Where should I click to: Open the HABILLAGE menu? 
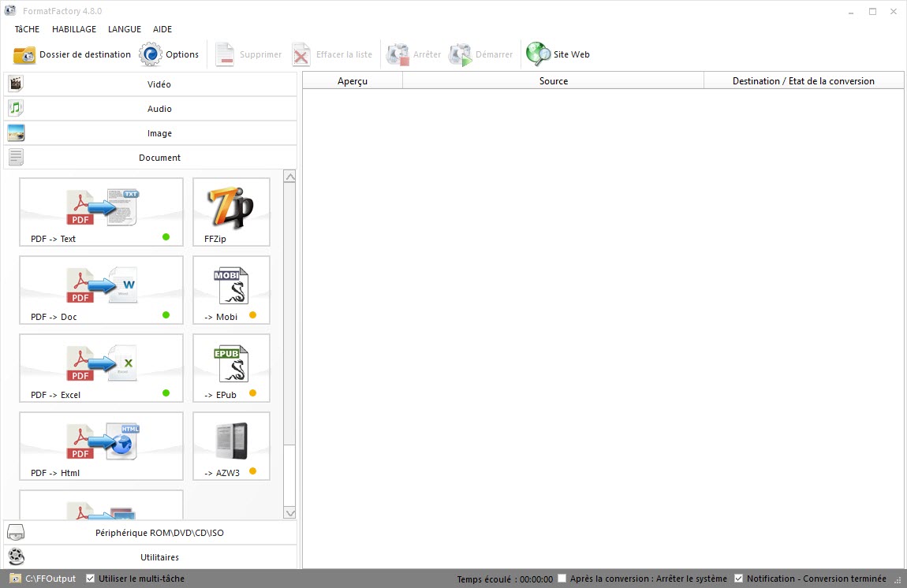pos(74,29)
